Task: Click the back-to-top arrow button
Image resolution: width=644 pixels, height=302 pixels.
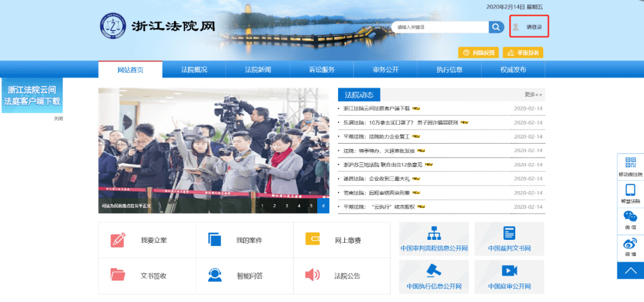Action: coord(630,270)
